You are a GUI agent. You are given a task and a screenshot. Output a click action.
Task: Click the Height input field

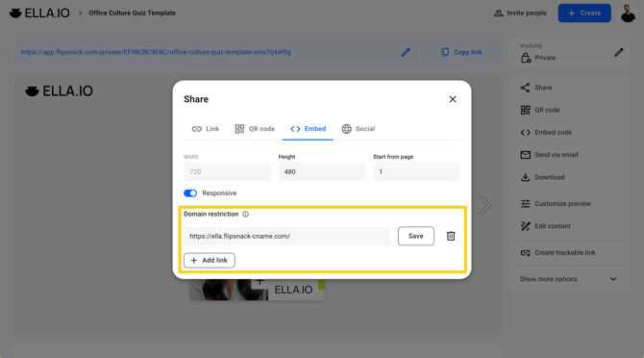click(322, 172)
